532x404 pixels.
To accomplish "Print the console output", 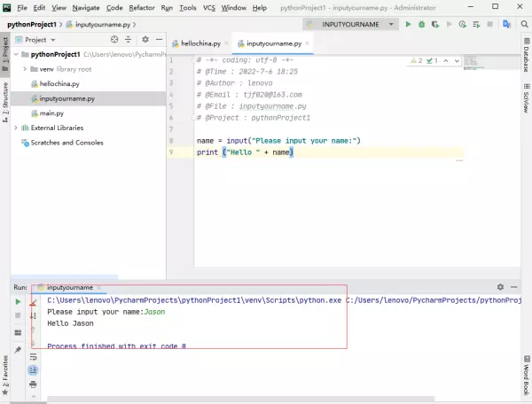I will click(33, 385).
